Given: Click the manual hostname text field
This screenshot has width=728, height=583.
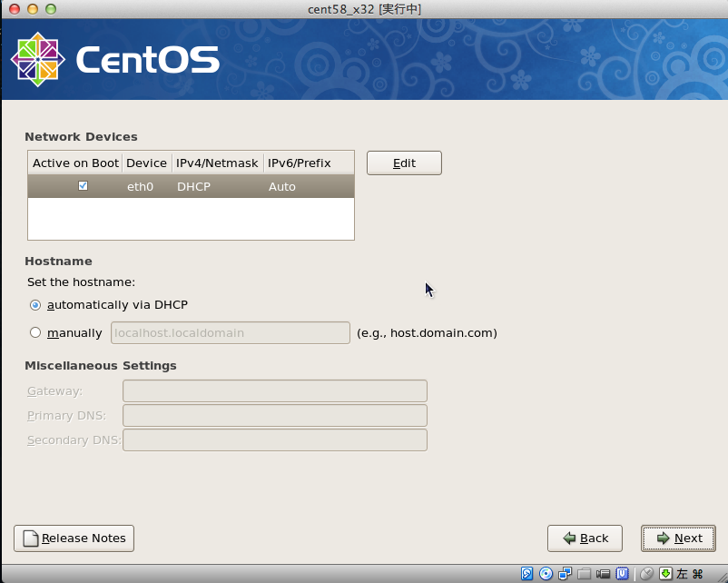Looking at the screenshot, I should pyautogui.click(x=231, y=332).
